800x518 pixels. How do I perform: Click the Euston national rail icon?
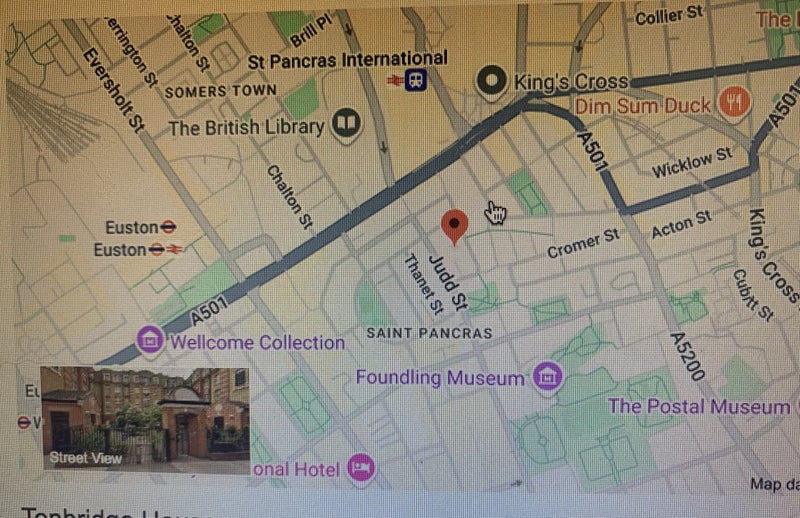point(174,250)
